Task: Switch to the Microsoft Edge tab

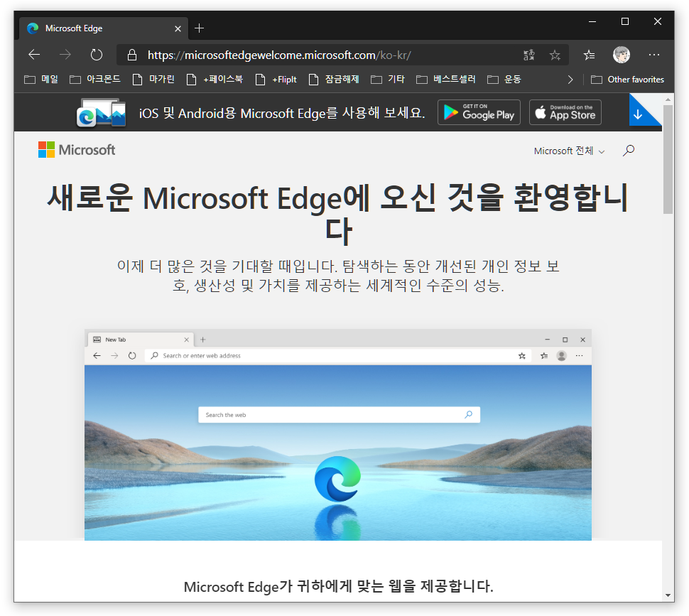Action: 104,28
